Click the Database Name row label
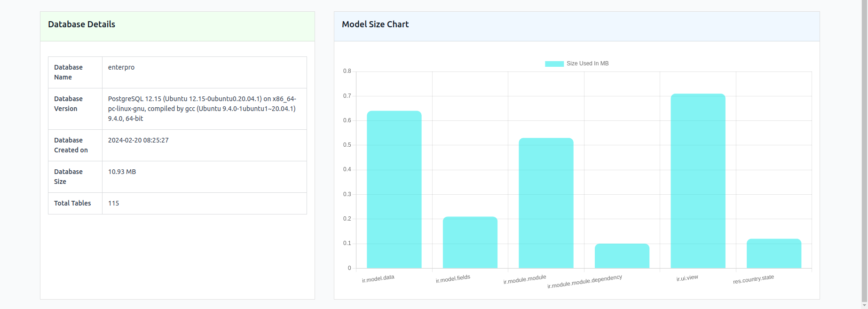Screen dimensions: 868x309 tap(68, 72)
